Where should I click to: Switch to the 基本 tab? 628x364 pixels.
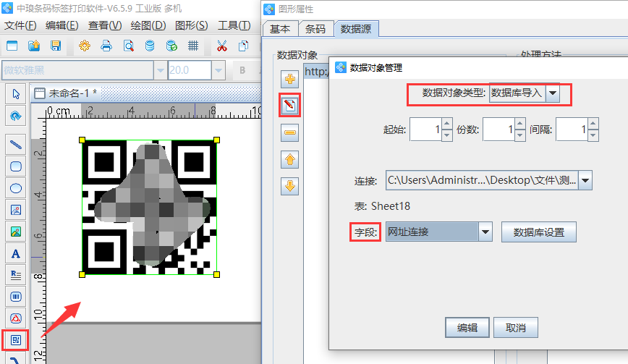(x=280, y=29)
